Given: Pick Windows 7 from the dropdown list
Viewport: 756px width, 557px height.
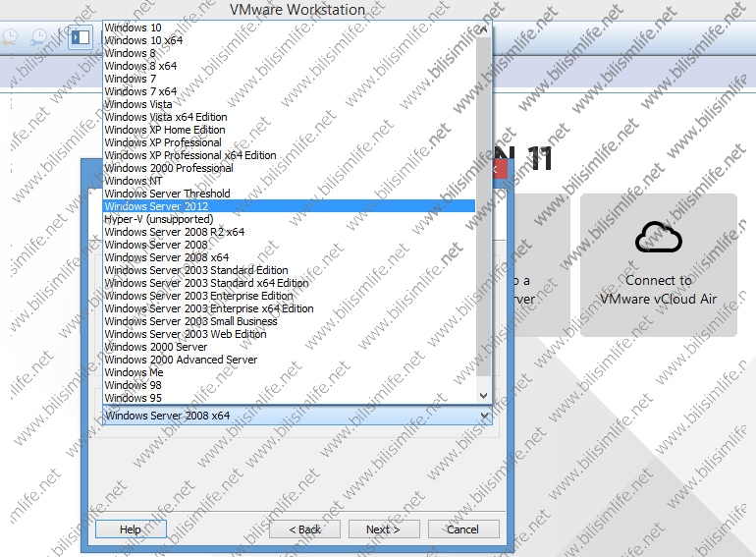Looking at the screenshot, I should coord(289,79).
